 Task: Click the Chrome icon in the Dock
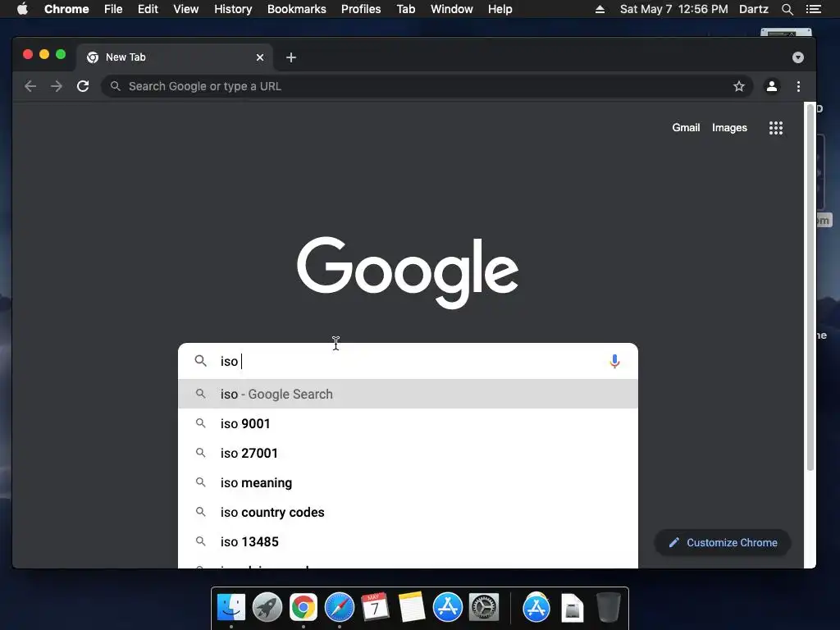[x=304, y=608]
